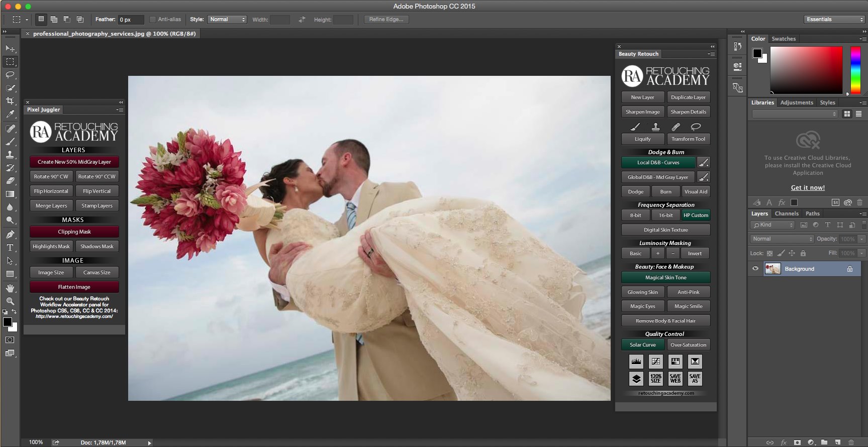Select the Eraser tool
The height and width of the screenshot is (447, 868).
click(x=10, y=181)
